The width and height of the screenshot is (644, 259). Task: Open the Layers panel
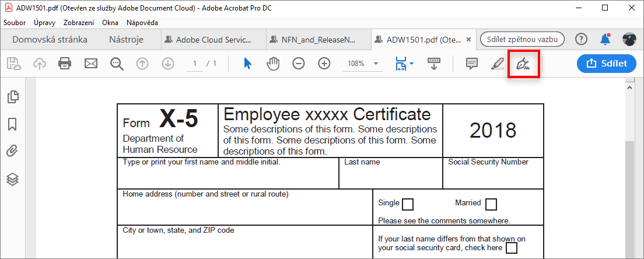(x=13, y=179)
